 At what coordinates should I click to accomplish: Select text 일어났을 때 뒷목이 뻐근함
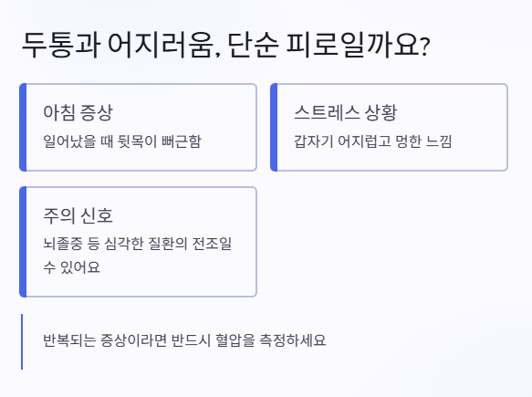(122, 141)
